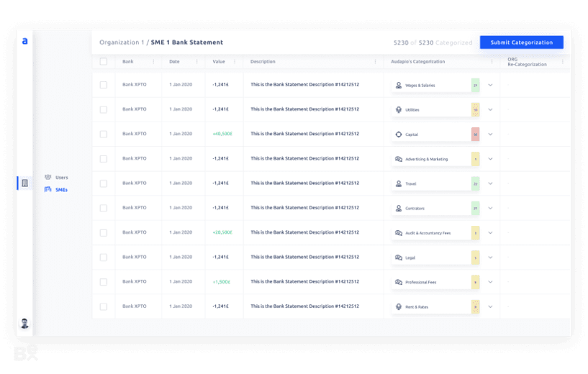Sort by the Description column header
This screenshot has height=374, width=588.
pyautogui.click(x=263, y=61)
